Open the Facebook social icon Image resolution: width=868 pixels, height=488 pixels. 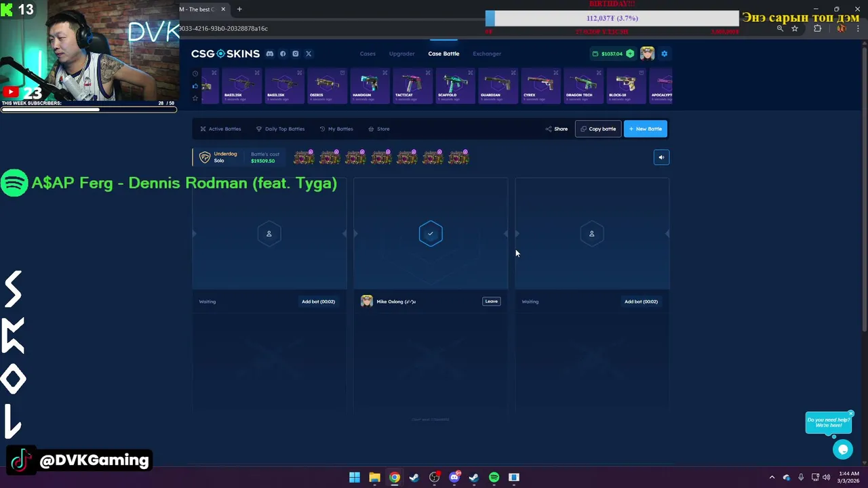coord(283,54)
